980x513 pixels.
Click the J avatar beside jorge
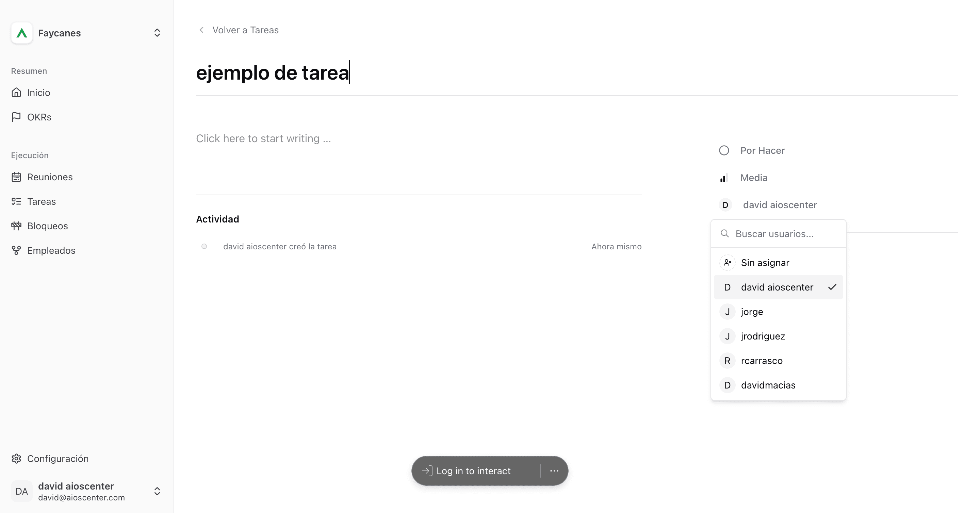[x=728, y=312]
